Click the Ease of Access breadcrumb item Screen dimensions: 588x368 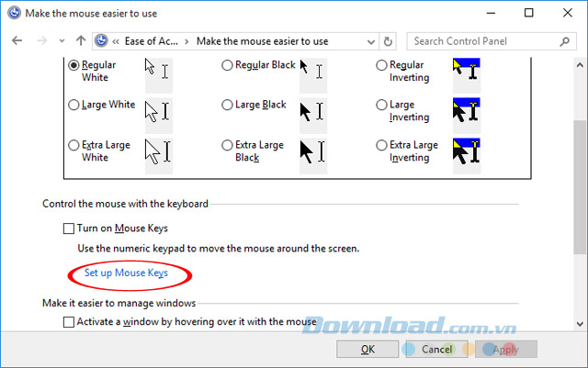click(x=151, y=41)
